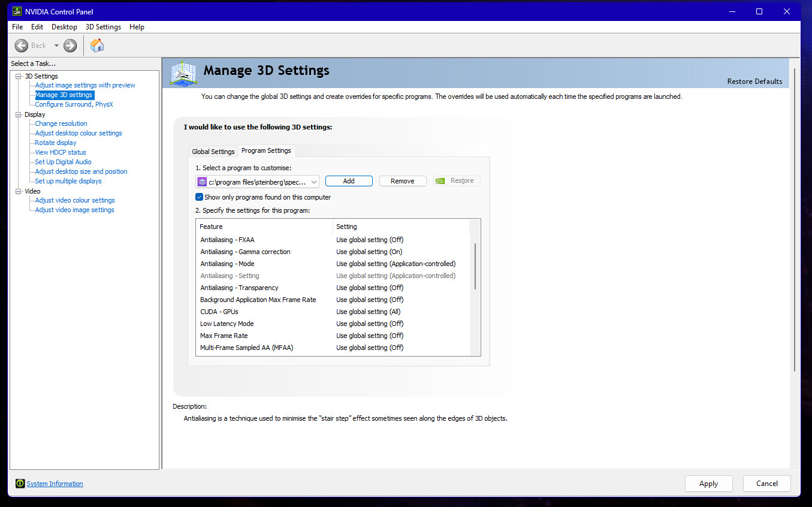Screen dimensions: 812x507
Task: Click the Add button
Action: pos(349,181)
